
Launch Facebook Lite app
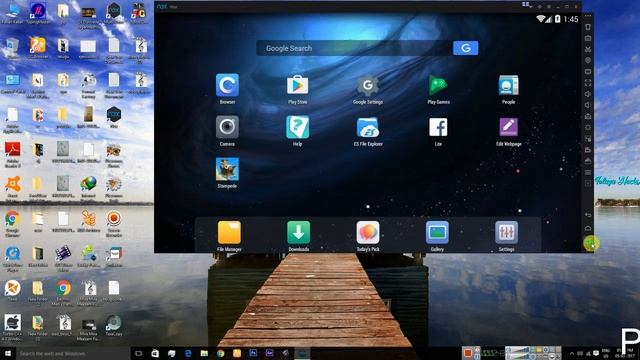point(438,127)
